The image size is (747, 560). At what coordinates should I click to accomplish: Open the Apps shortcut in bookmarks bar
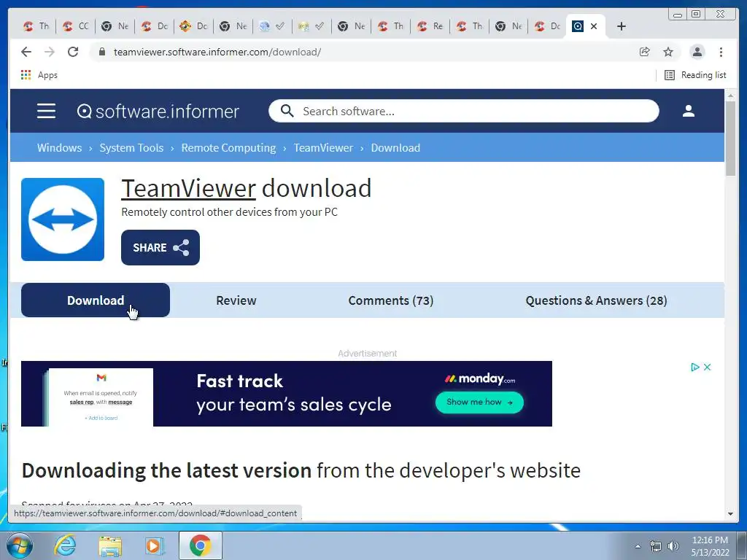click(x=39, y=75)
